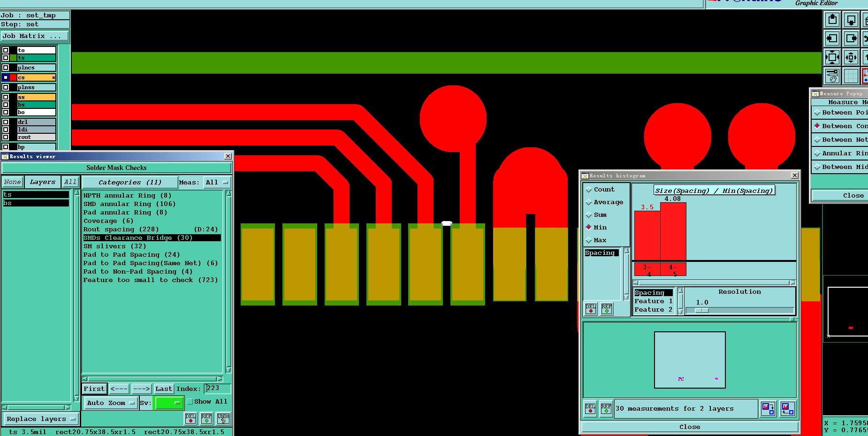Toggle display checkbox for the cs layer
The width and height of the screenshot is (868, 436).
pyautogui.click(x=6, y=77)
